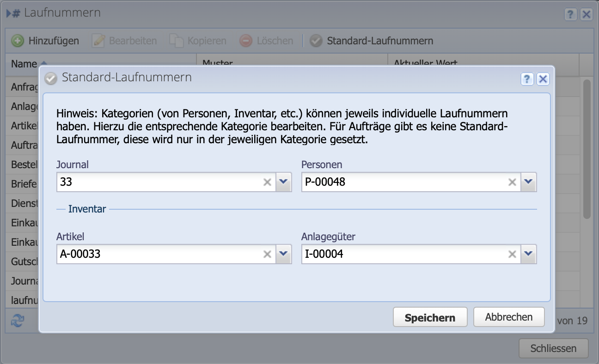
Task: Expand the Personen dropdown
Action: [x=529, y=182]
